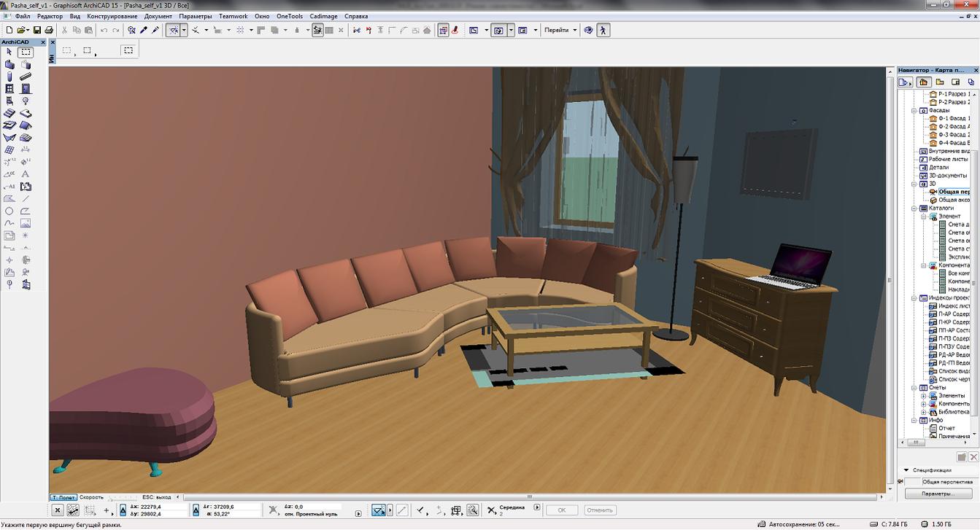Screen dimensions: 980x530
Task: Open the Teamwork menu
Action: 233,16
